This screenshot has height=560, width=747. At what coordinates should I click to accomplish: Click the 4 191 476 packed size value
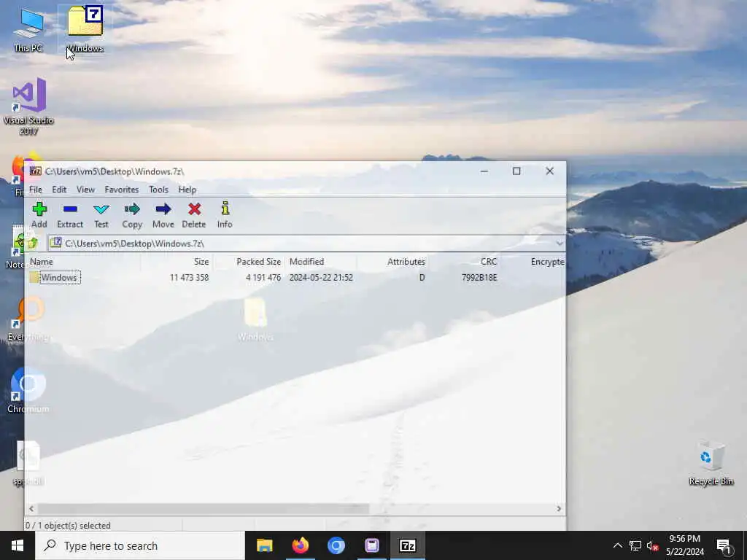pos(263,278)
